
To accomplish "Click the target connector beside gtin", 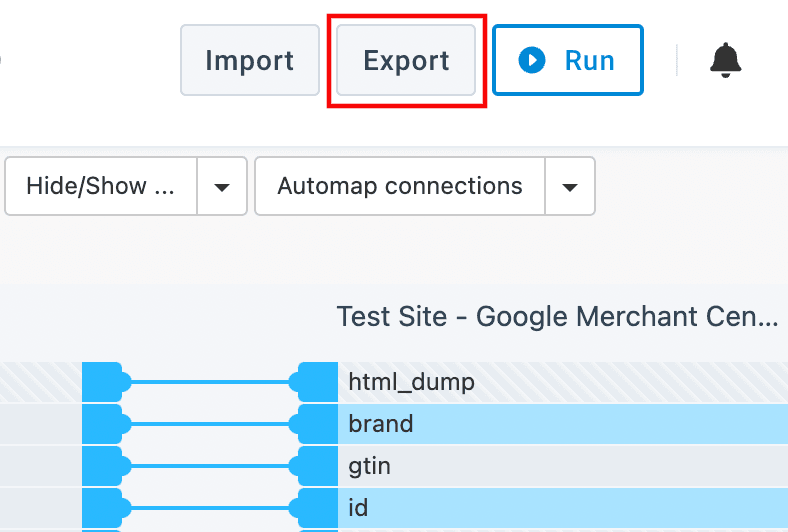I will tap(315, 466).
